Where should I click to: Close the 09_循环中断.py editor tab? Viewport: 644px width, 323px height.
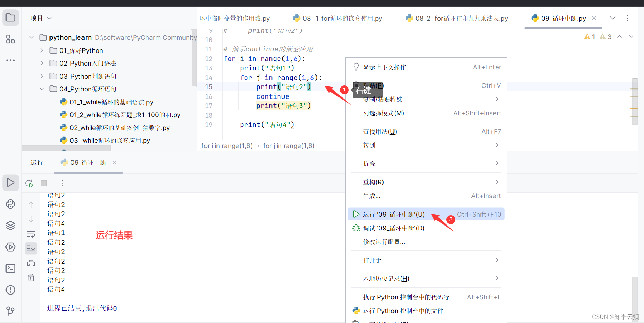tap(594, 18)
